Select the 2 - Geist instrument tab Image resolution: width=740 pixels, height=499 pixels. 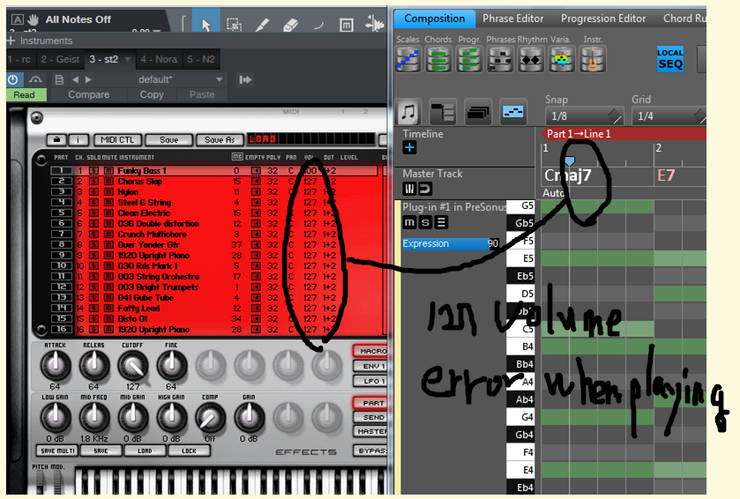[x=60, y=59]
